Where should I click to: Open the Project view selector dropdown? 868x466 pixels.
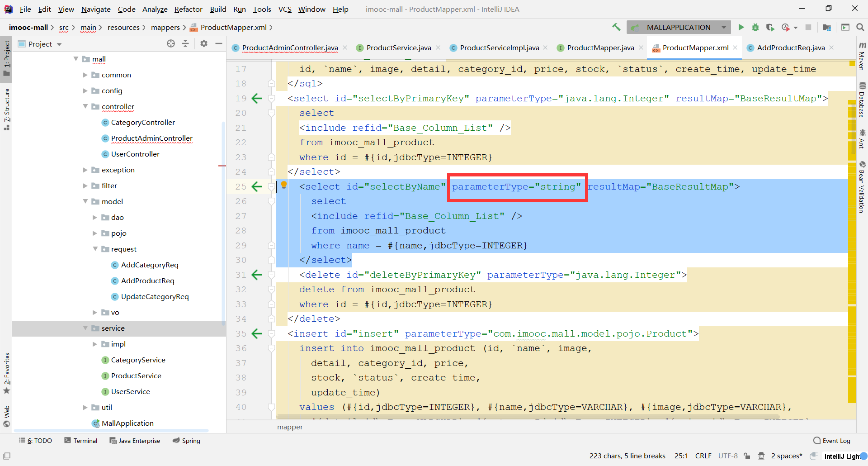point(59,44)
